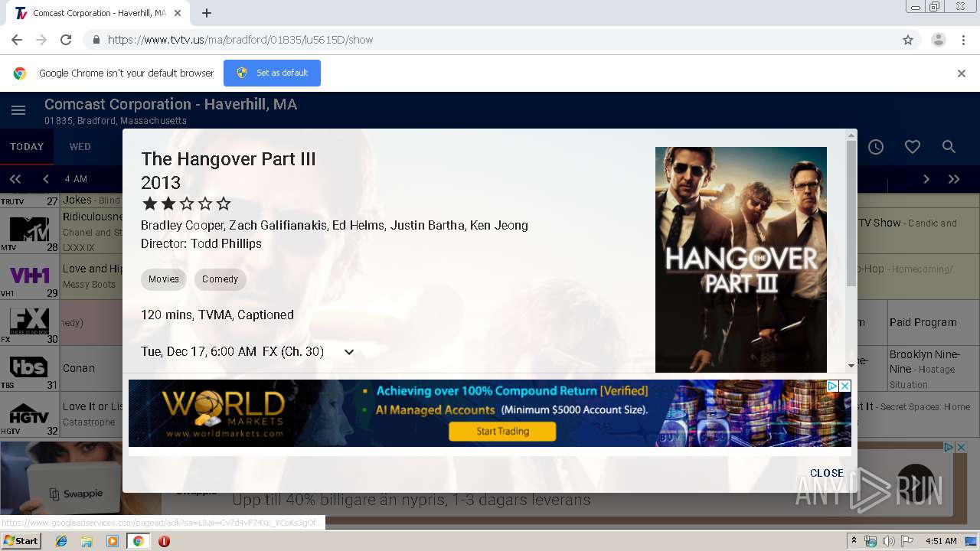Click the dialog scrollbar thumb

[851, 214]
